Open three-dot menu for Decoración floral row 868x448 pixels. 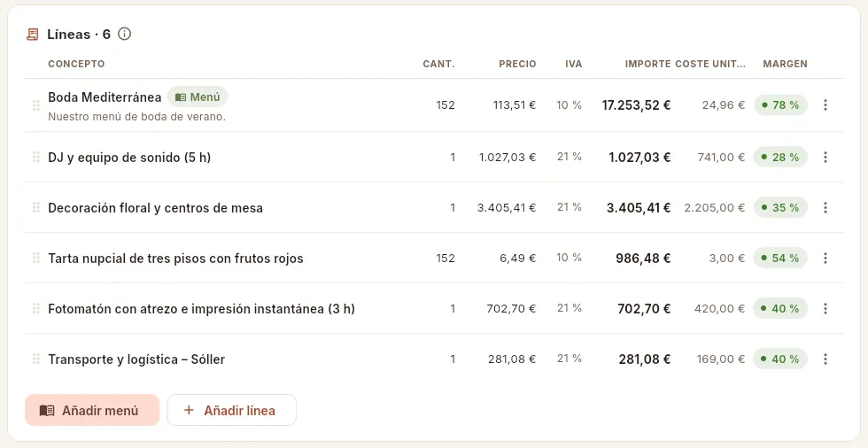point(825,207)
